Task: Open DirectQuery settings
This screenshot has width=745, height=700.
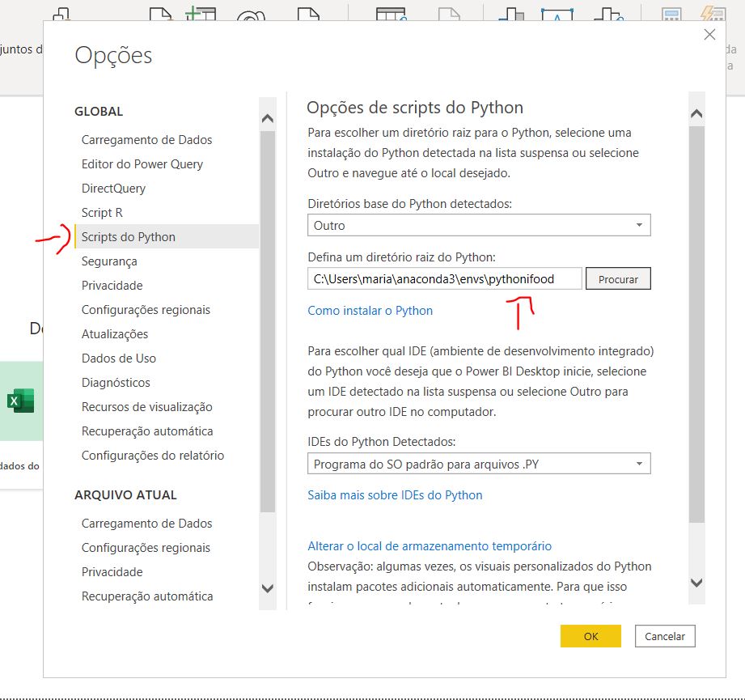Action: click(113, 189)
